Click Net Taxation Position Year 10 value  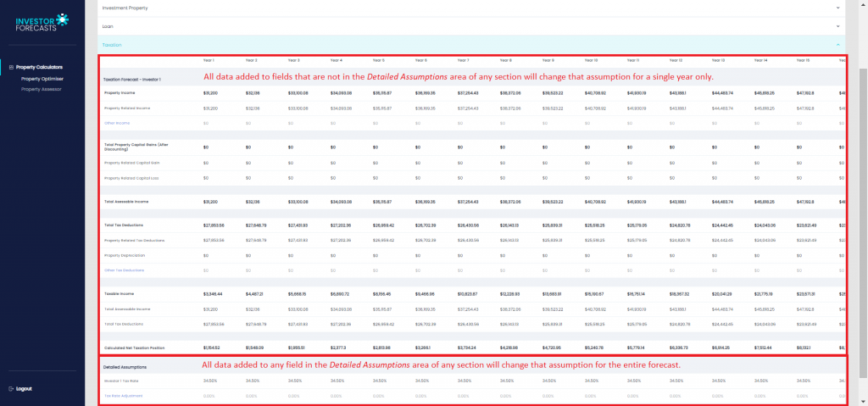tap(594, 348)
